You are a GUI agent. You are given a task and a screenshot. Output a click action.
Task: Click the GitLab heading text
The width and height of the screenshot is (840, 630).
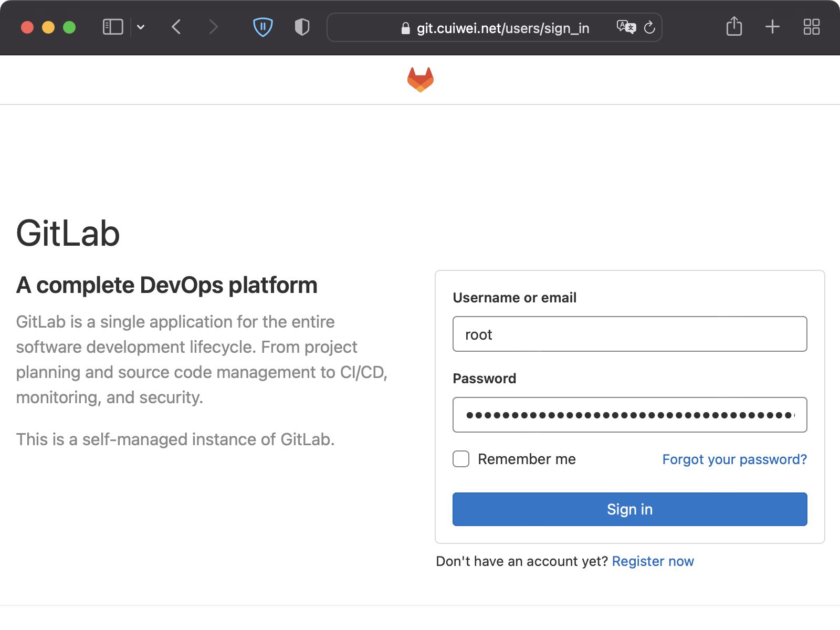pyautogui.click(x=68, y=233)
